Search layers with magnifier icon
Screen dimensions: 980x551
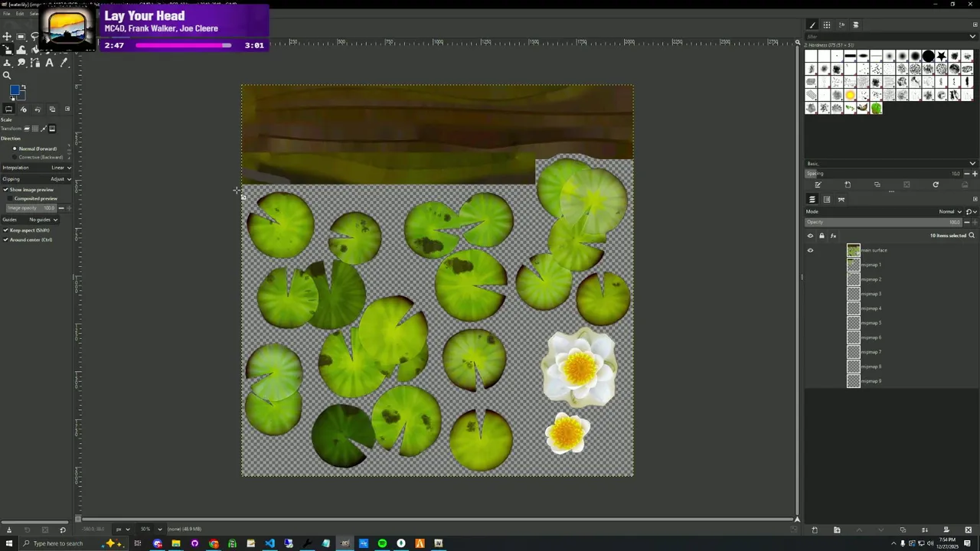click(972, 236)
